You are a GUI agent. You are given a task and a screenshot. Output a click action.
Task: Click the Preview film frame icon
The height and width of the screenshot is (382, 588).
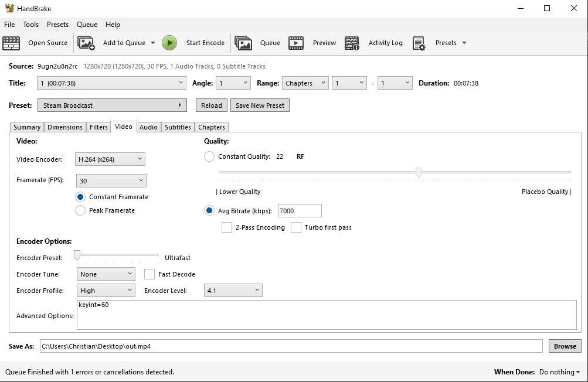(296, 43)
